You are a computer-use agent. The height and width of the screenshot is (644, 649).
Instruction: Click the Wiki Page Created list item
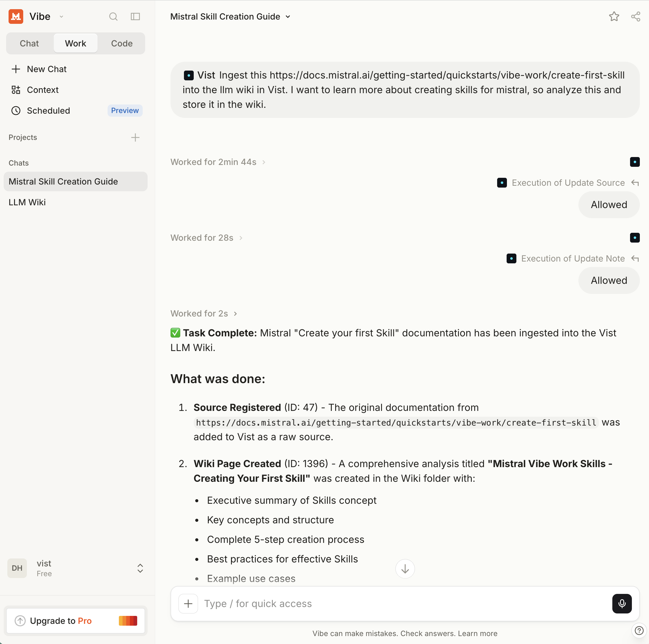pos(403,471)
